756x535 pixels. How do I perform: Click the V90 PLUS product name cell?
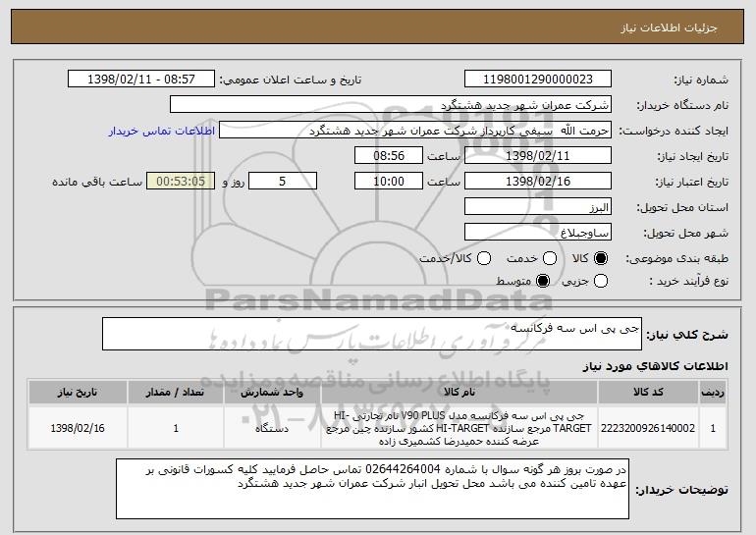tap(459, 428)
